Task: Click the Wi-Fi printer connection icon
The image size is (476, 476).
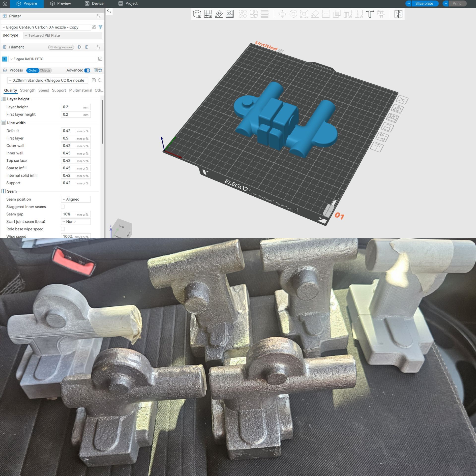Action: click(x=100, y=27)
